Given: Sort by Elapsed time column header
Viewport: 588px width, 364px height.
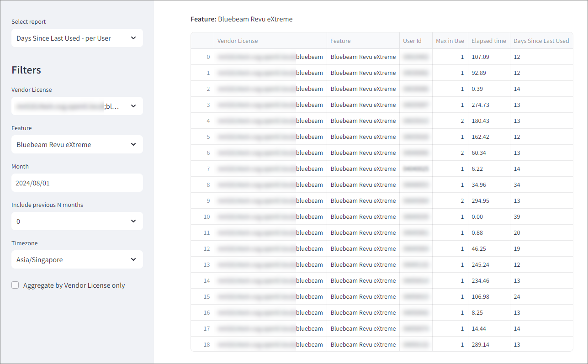Looking at the screenshot, I should point(488,41).
